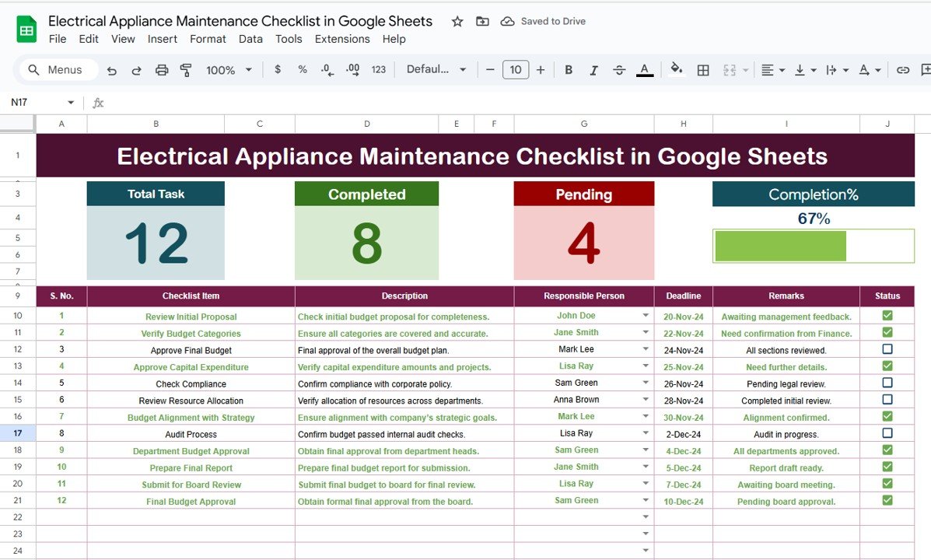Viewport: 931px width, 560px height.
Task: Uncheck status for Final Budget Approval
Action: coord(887,500)
